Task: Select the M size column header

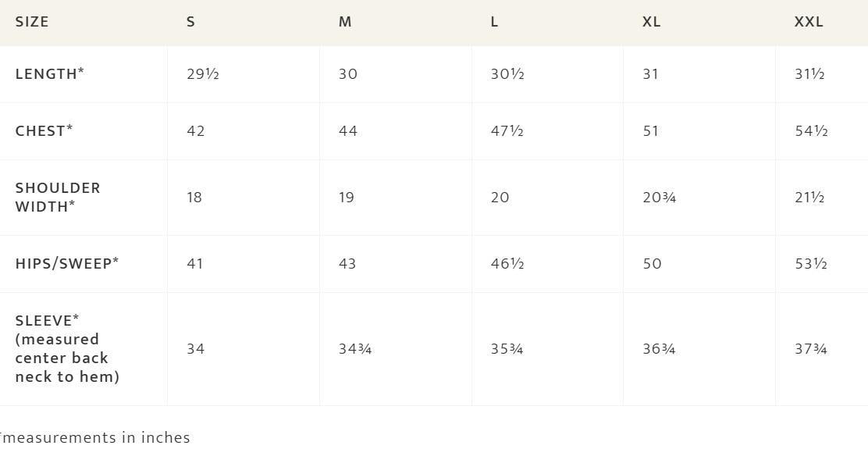Action: pyautogui.click(x=345, y=22)
